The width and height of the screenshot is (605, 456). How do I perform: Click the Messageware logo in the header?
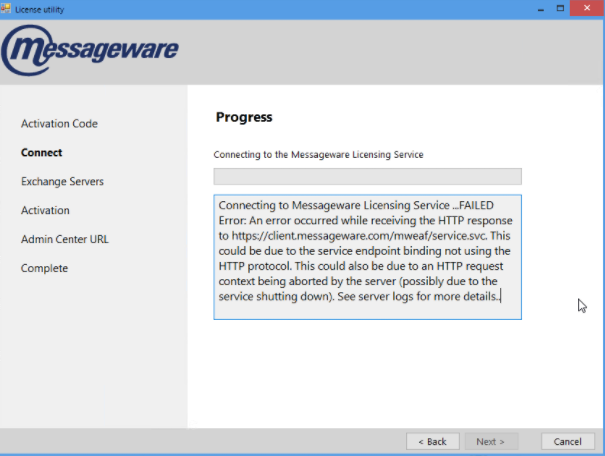coord(90,49)
